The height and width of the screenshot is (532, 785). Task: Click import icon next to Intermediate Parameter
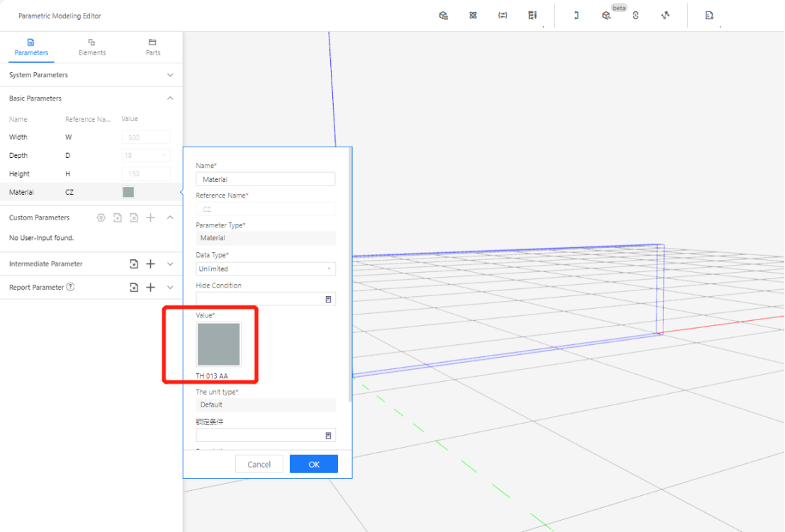tap(134, 264)
